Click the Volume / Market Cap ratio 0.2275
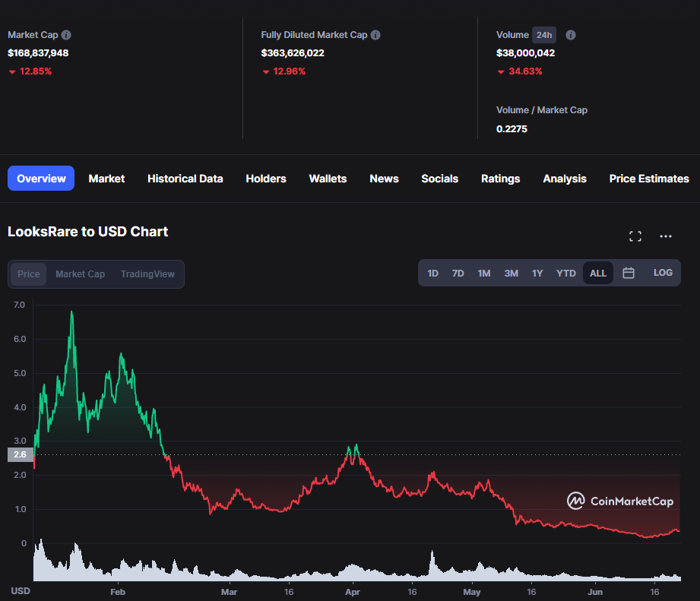This screenshot has width=700, height=601. click(x=512, y=129)
